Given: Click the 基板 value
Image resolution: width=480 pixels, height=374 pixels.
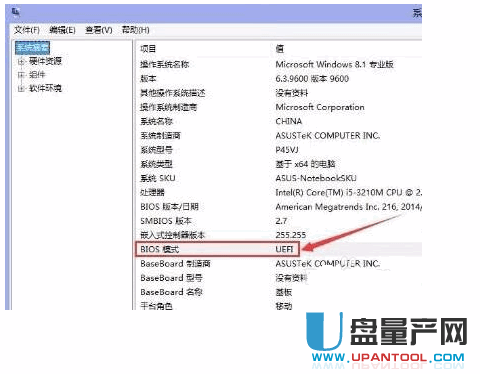Looking at the screenshot, I should [284, 292].
